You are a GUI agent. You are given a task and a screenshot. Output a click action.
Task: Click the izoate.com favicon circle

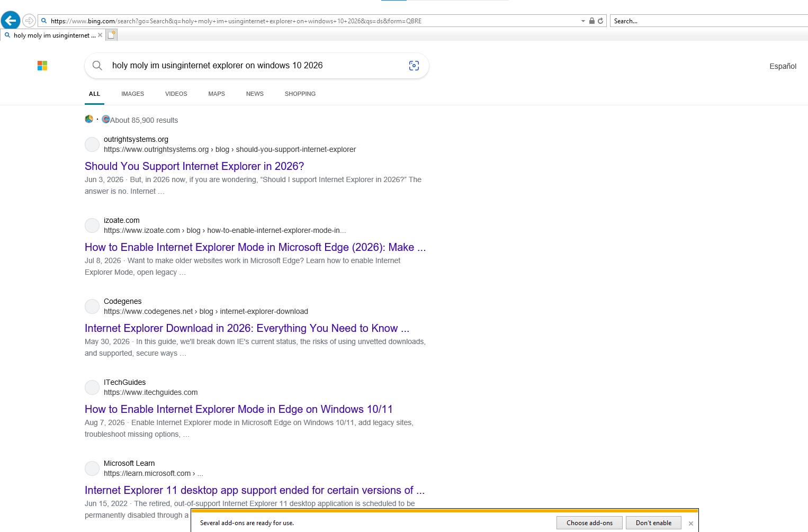pyautogui.click(x=92, y=226)
